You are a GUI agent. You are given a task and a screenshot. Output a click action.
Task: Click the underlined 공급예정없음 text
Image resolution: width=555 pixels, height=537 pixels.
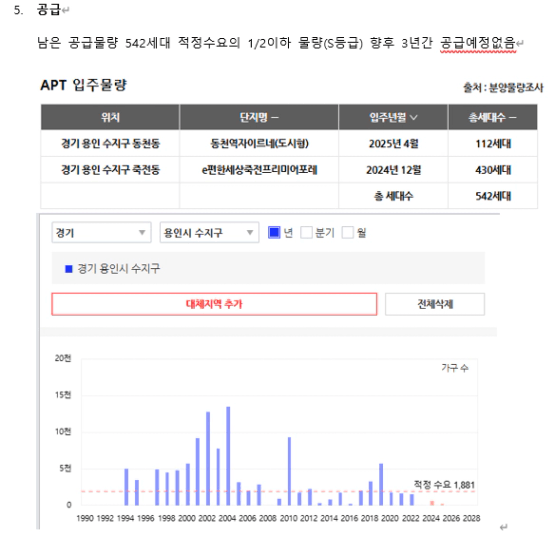pos(478,43)
